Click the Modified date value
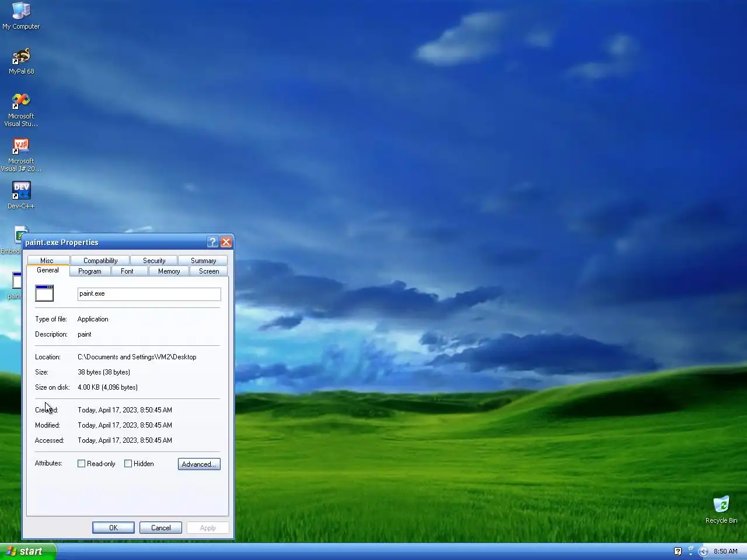The height and width of the screenshot is (560, 747). point(125,425)
